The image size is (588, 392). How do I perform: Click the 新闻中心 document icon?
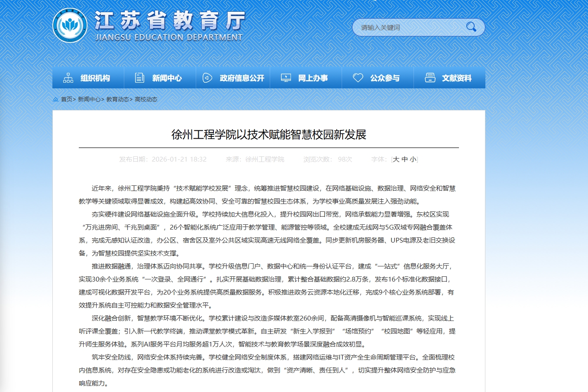[139, 78]
